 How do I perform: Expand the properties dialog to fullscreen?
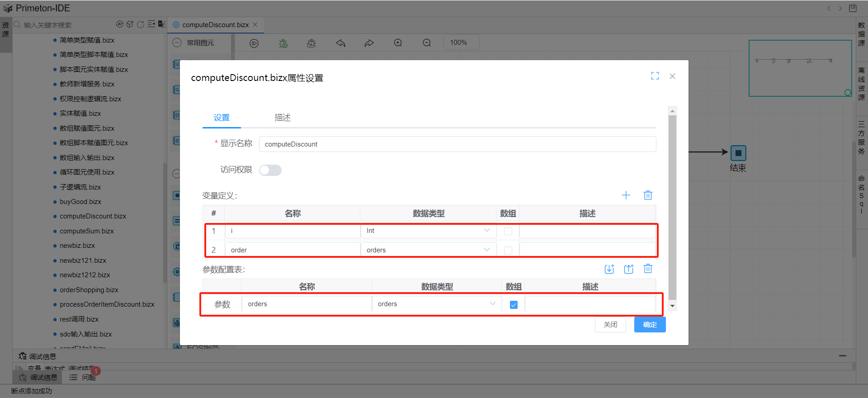(655, 76)
